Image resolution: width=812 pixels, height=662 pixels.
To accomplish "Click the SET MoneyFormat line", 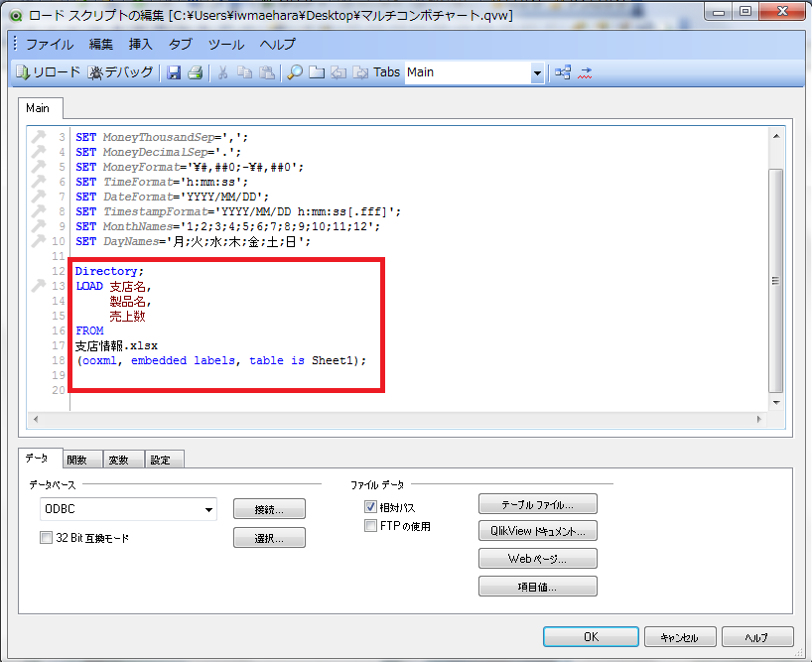I will pos(190,167).
